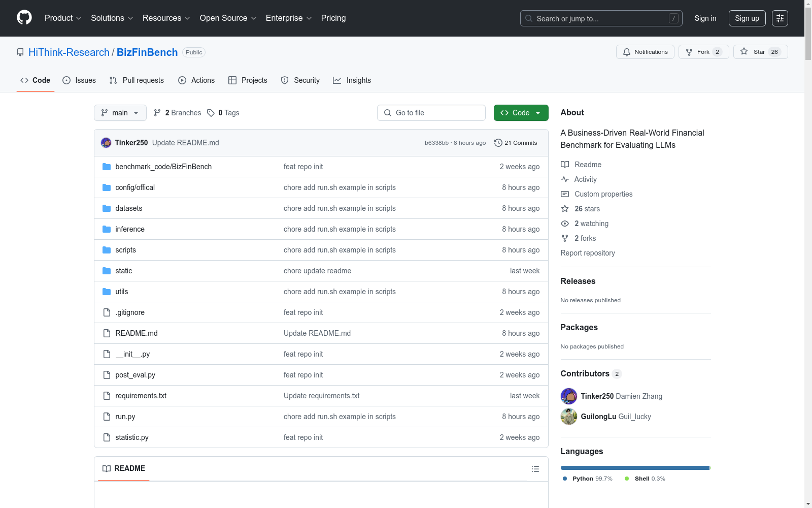Switch to the Projects tab
812x508 pixels.
[x=248, y=80]
